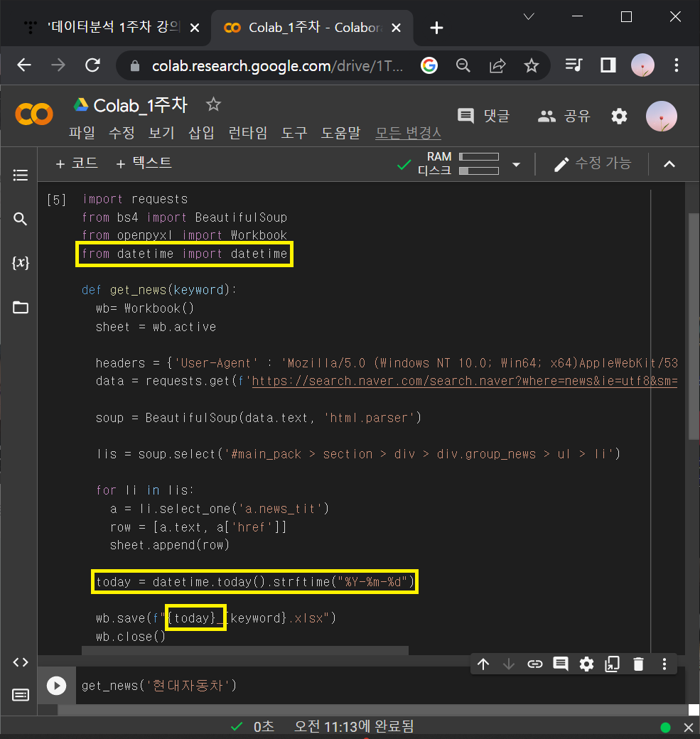Open tab search chevron in title bar
The image size is (700, 739).
click(x=529, y=16)
